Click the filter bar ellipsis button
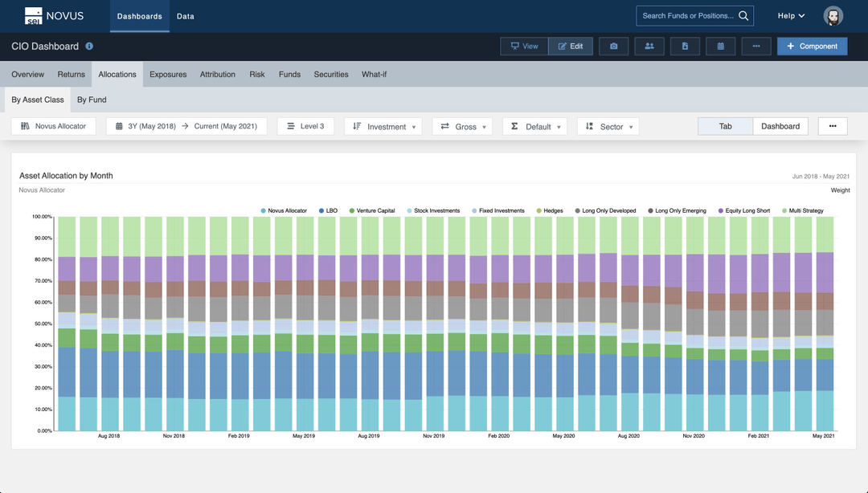This screenshot has width=868, height=493. click(x=832, y=125)
